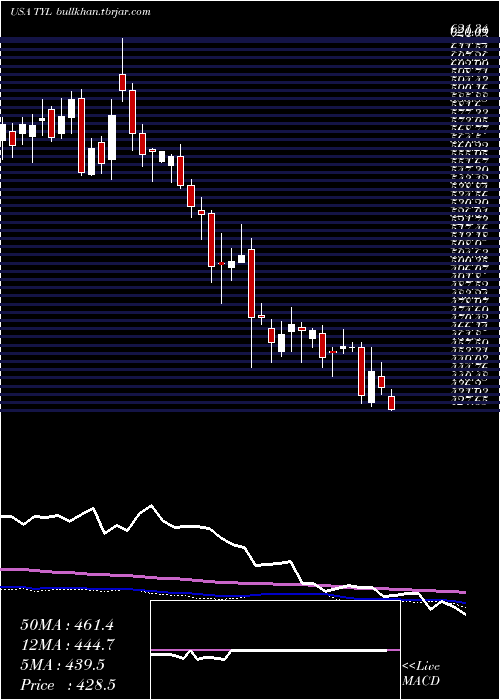Click inside the MACD inset box
Viewport: 500px width, 700px height.
coord(275,650)
